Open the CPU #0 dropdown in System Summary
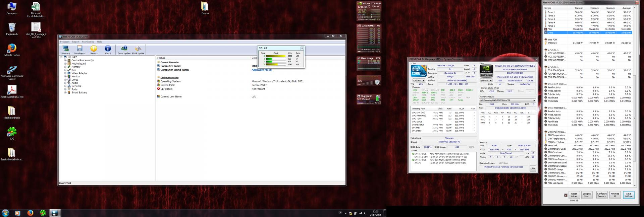The image size is (644, 217). click(x=419, y=80)
